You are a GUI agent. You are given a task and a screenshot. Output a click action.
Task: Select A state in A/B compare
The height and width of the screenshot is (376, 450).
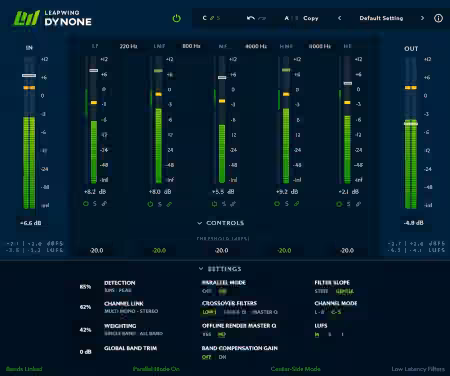[x=286, y=18]
